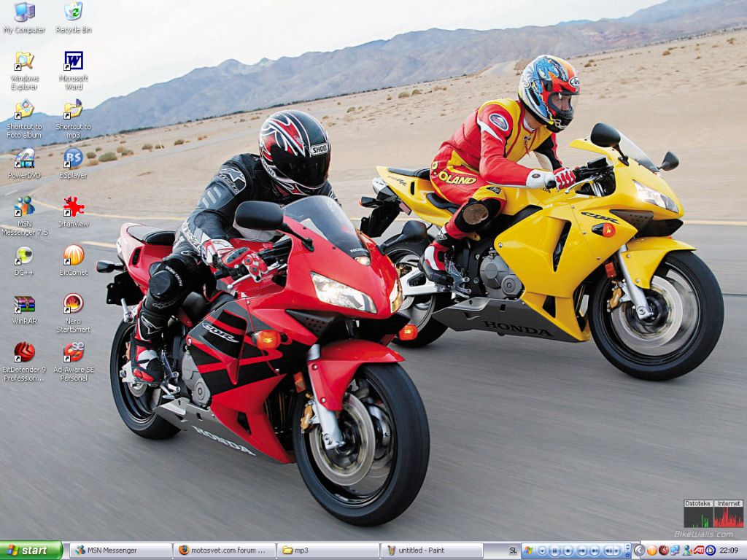Image resolution: width=747 pixels, height=560 pixels.
Task: Launch Windows Explorer shortcut on desktop
Action: point(24,71)
